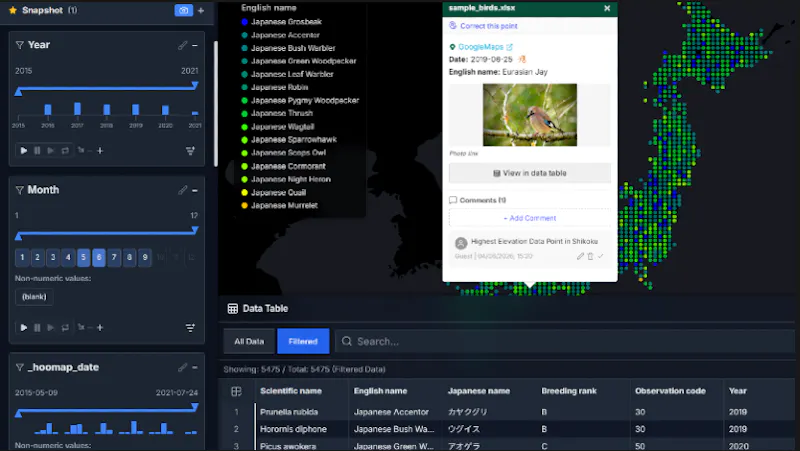800x451 pixels.
Task: Switch to All Data tab
Action: pos(249,341)
